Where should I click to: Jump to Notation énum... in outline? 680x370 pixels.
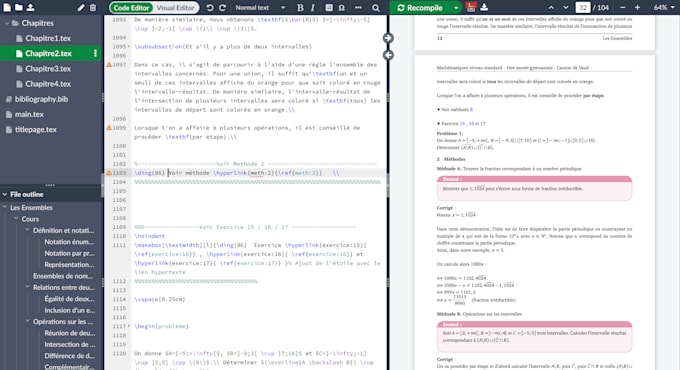69,242
